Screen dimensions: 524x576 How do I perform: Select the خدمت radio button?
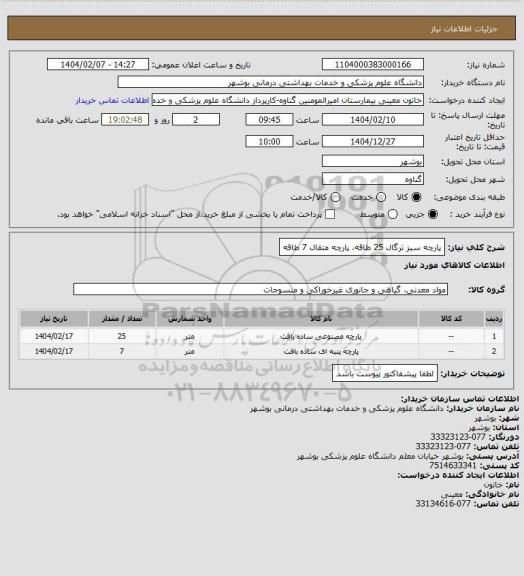[381, 197]
